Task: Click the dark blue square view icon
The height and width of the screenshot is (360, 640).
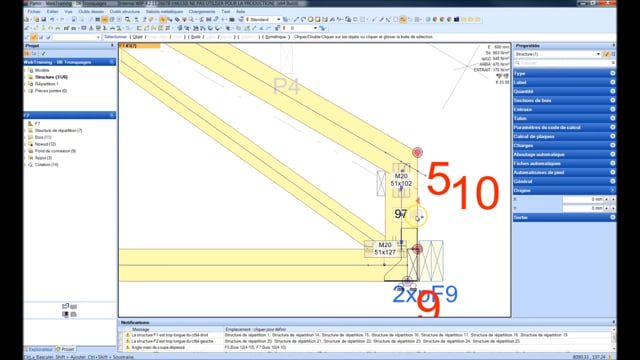Action: coord(456,19)
